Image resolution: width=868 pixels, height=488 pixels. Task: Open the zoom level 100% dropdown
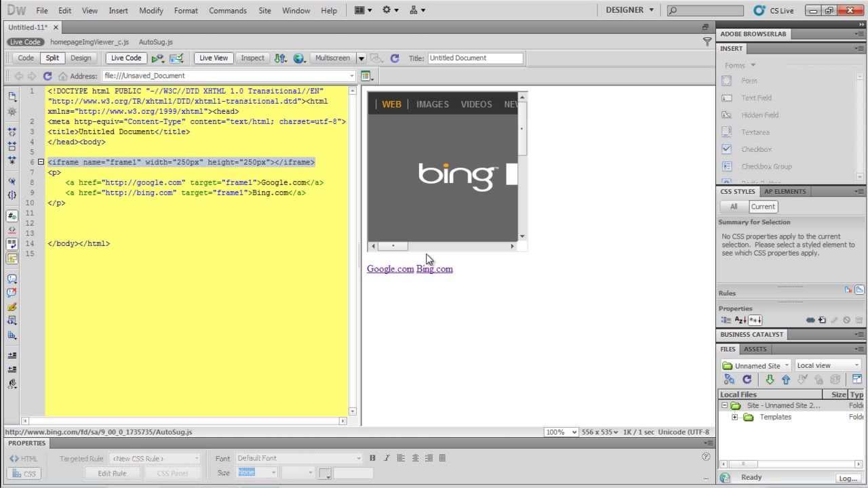click(x=561, y=432)
